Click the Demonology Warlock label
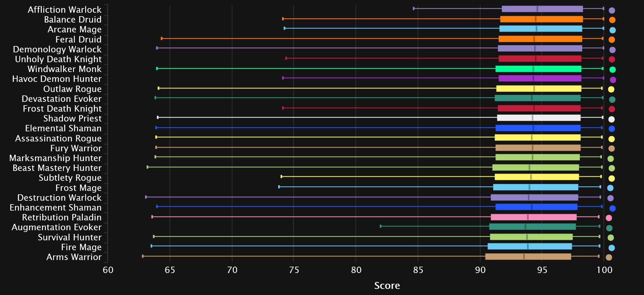644x295 pixels. (x=57, y=49)
